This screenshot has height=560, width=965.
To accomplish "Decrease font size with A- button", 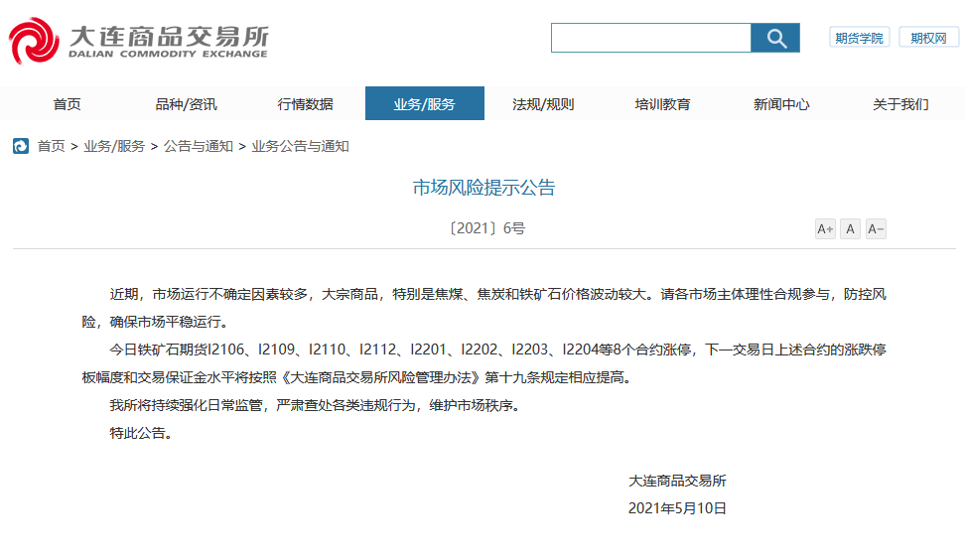I will pos(875,229).
